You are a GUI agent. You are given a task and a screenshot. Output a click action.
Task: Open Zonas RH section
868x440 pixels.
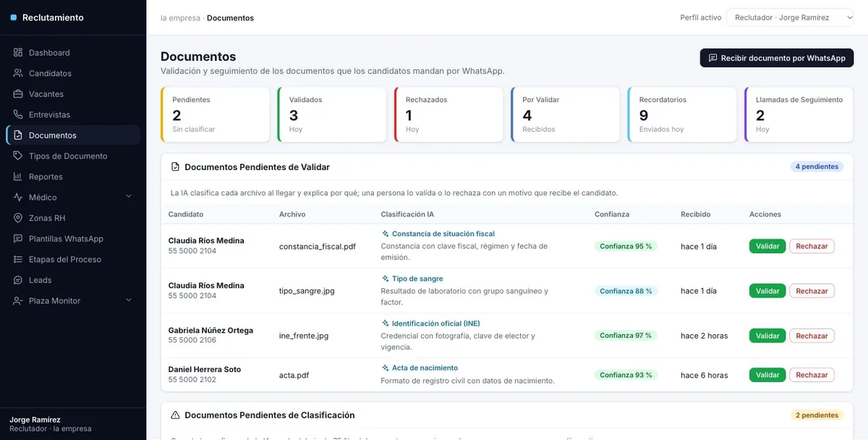pyautogui.click(x=73, y=218)
